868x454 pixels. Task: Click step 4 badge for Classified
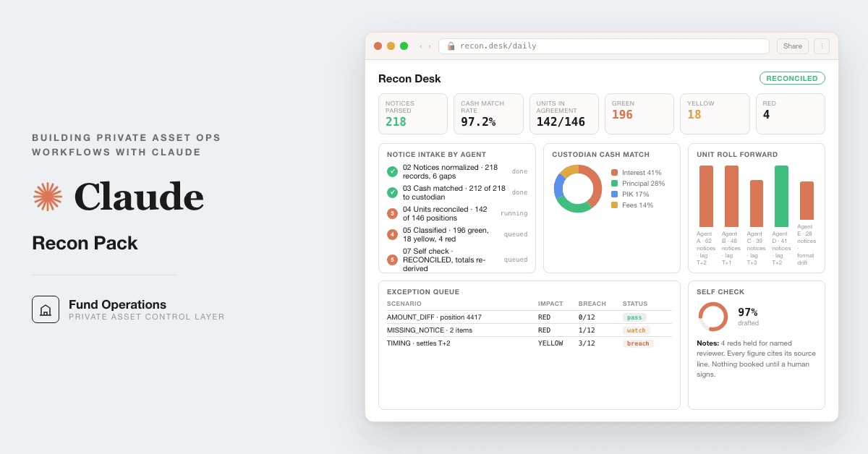392,234
